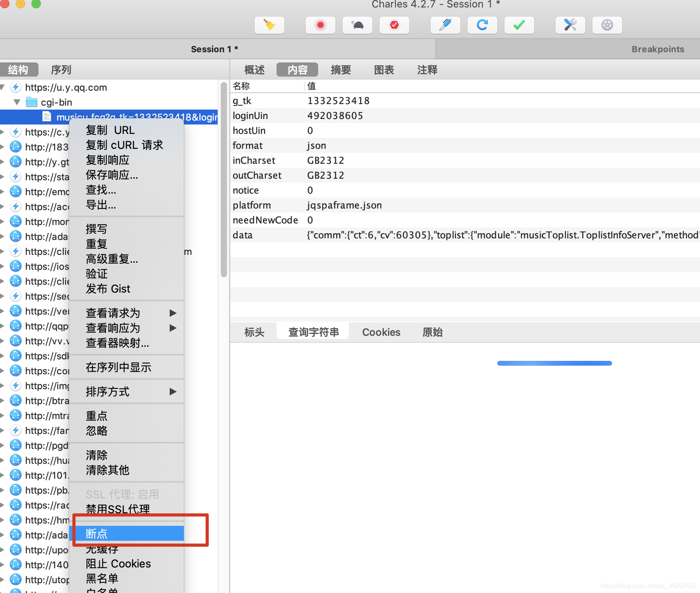Screen dimensions: 700x593
Task: Switch to 原始 raw tab
Action: (x=432, y=332)
